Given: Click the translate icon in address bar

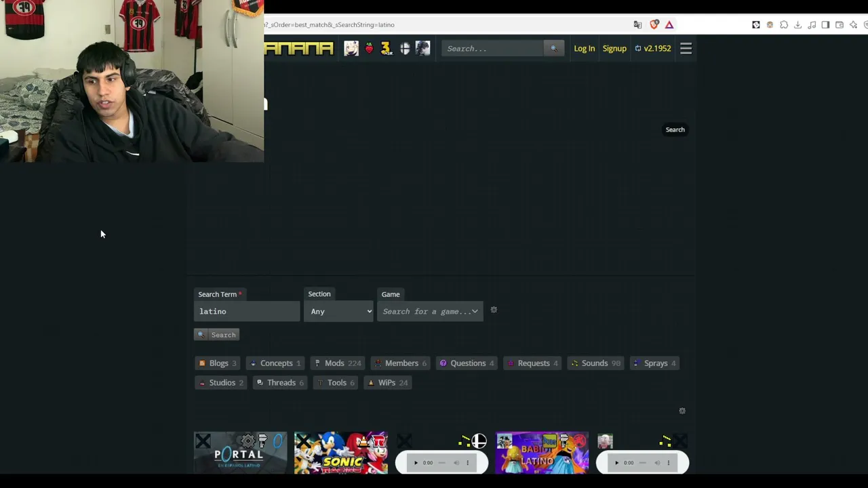Looking at the screenshot, I should (637, 24).
